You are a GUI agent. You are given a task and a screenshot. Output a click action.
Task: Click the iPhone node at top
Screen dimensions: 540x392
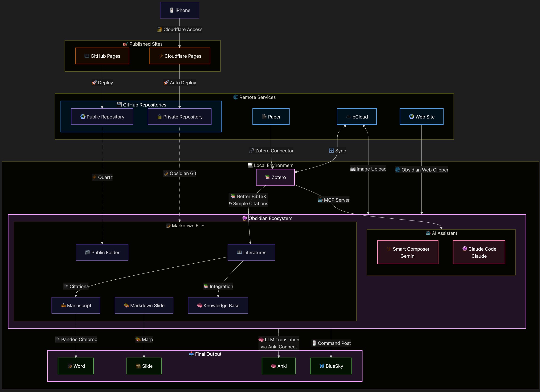(180, 10)
